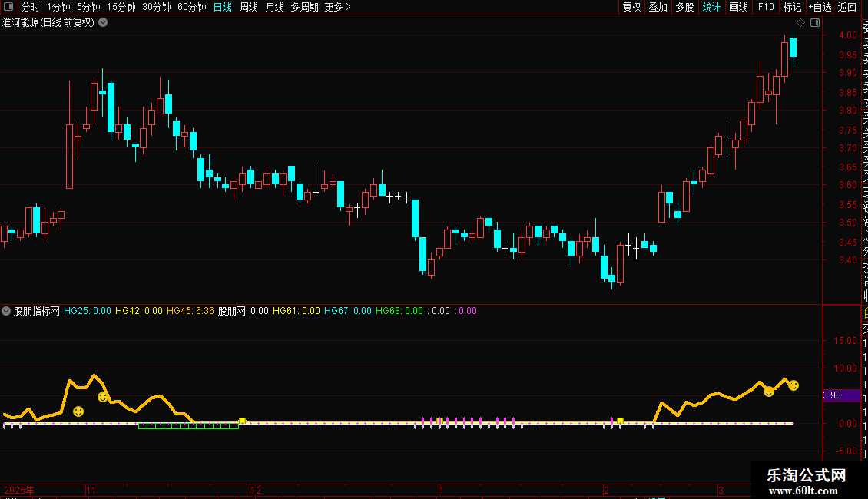Open the 股朋指标网 indicator dropdown arrow
Screen dimensions: 868x499
[6, 311]
